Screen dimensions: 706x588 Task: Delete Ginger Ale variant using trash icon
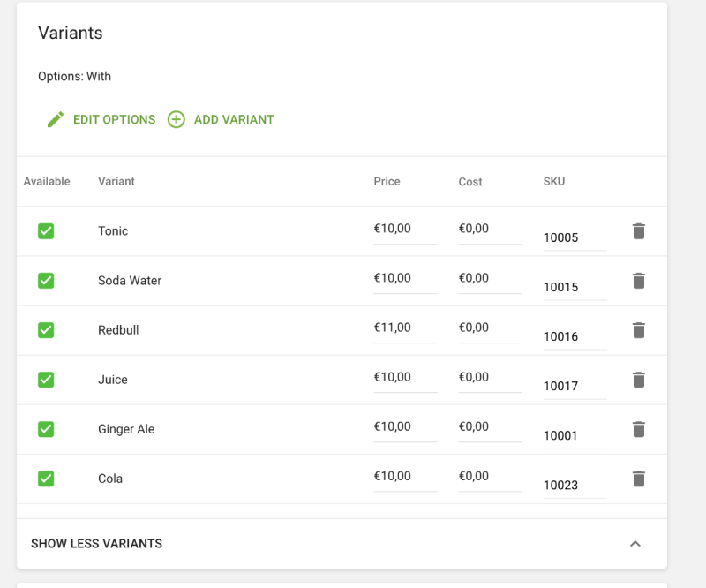click(x=639, y=429)
